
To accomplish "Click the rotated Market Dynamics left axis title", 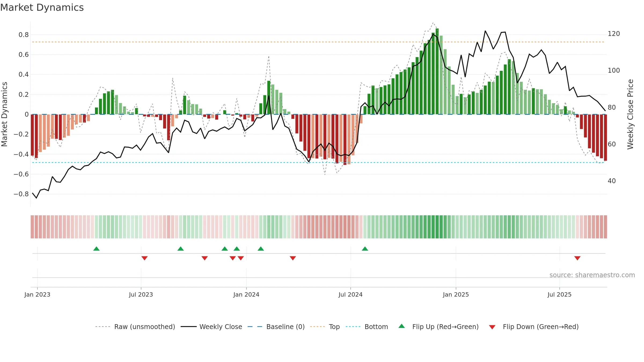I will 4,114.
